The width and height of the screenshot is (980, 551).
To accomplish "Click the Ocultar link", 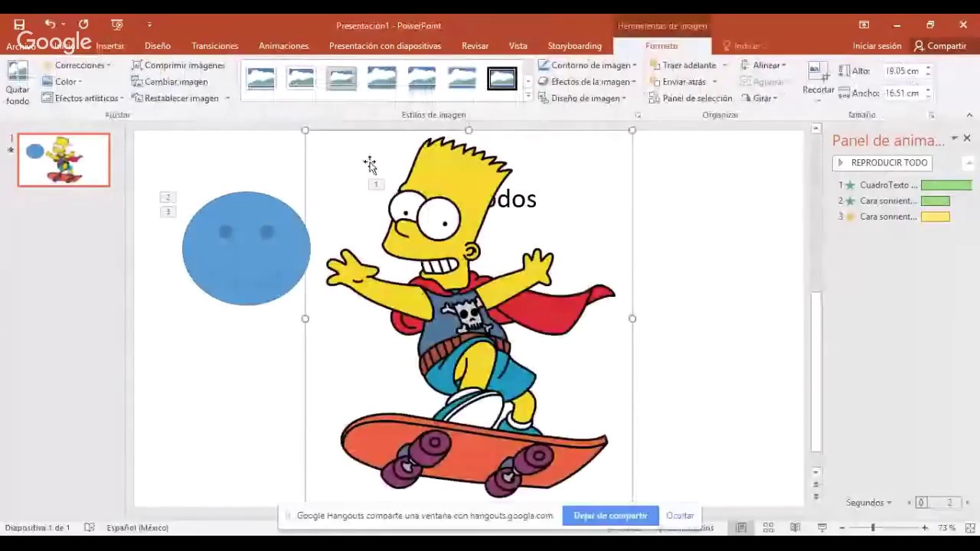I will pos(680,516).
